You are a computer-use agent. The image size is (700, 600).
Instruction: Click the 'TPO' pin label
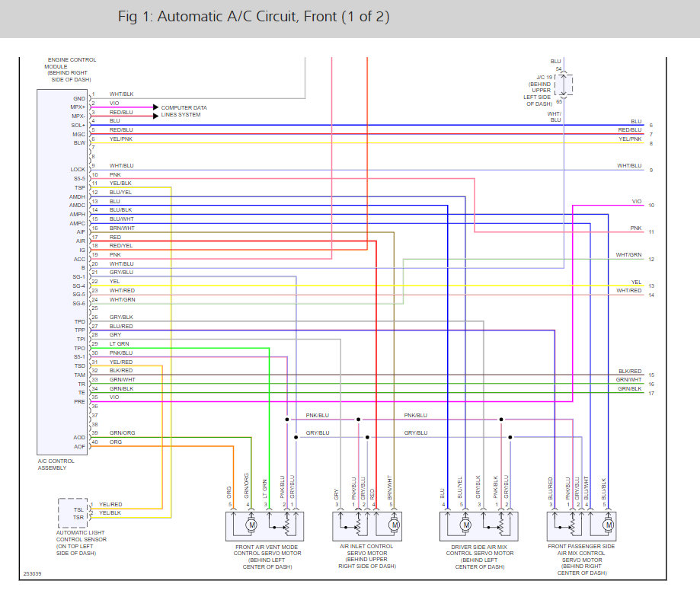coord(79,348)
